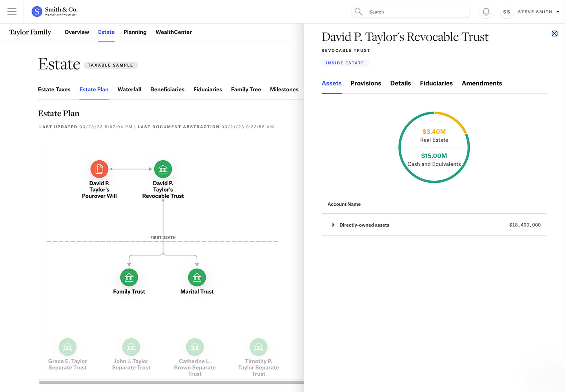Close the Revocable Trust side panel

coord(554,34)
